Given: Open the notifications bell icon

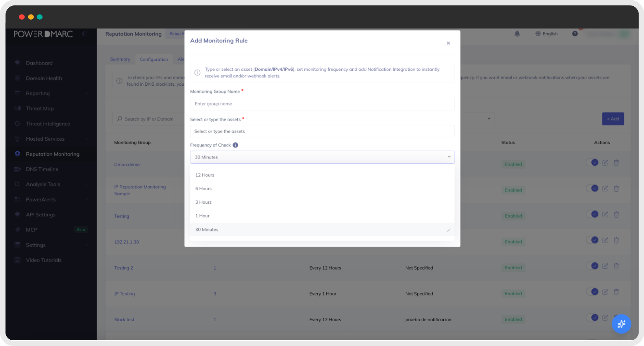Looking at the screenshot, I should pyautogui.click(x=517, y=34).
